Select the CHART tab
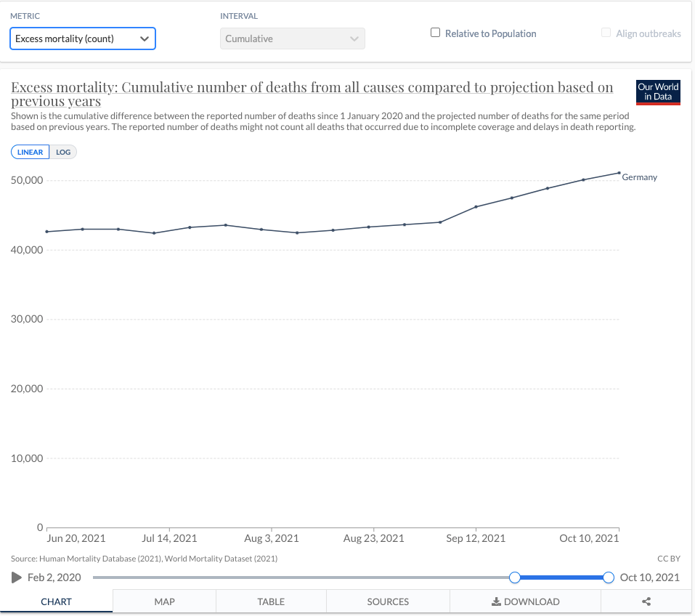The height and width of the screenshot is (616, 695). pyautogui.click(x=56, y=601)
